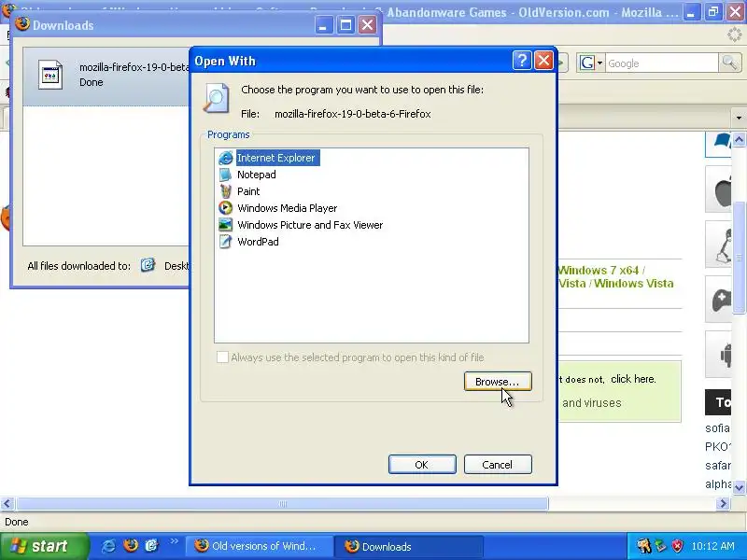Open the Windows Start menu
Image resolution: width=747 pixels, height=560 pixels.
43,546
